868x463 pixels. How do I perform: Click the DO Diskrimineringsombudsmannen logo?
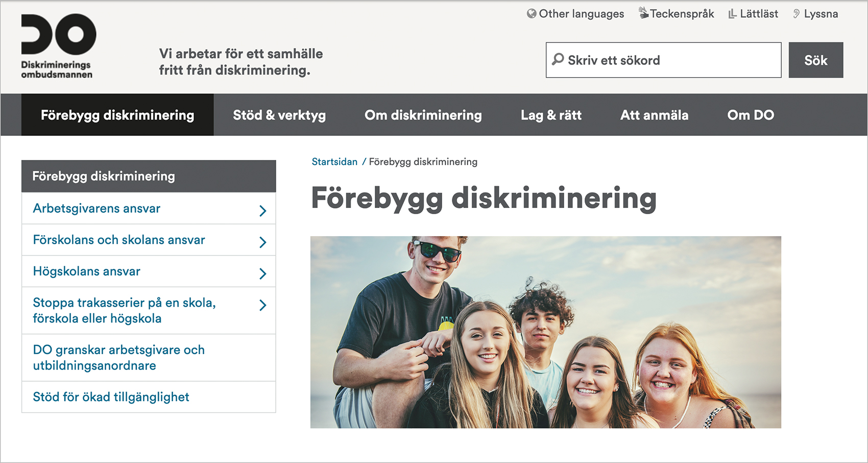point(58,46)
